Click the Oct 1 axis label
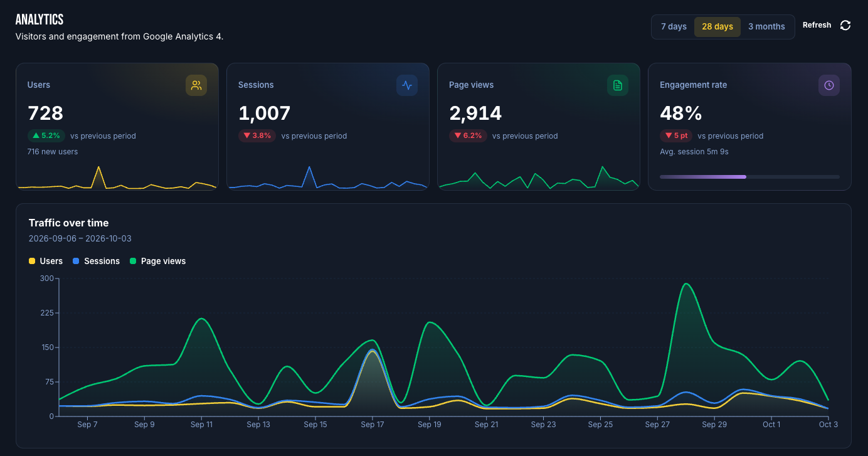 (771, 425)
